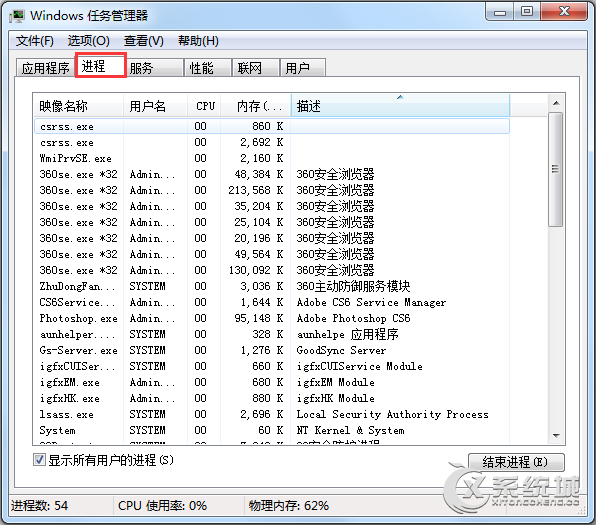Click scrollbar down arrow in process list
The image size is (596, 525).
point(556,436)
